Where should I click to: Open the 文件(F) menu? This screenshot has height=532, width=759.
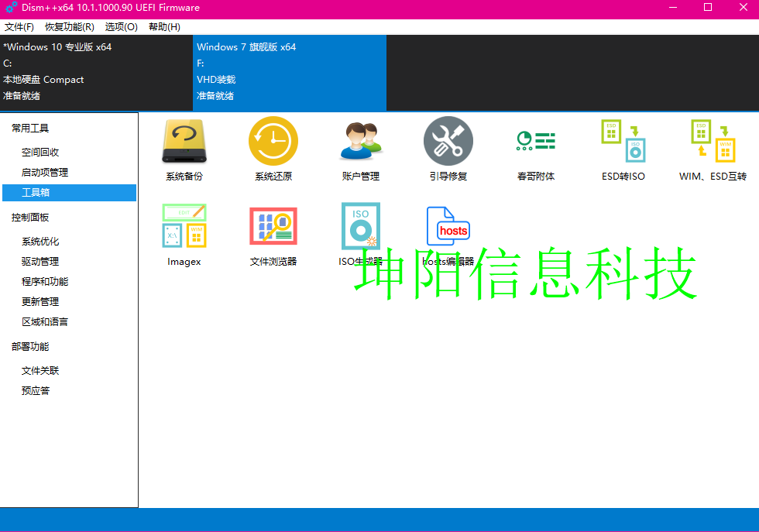(x=19, y=27)
